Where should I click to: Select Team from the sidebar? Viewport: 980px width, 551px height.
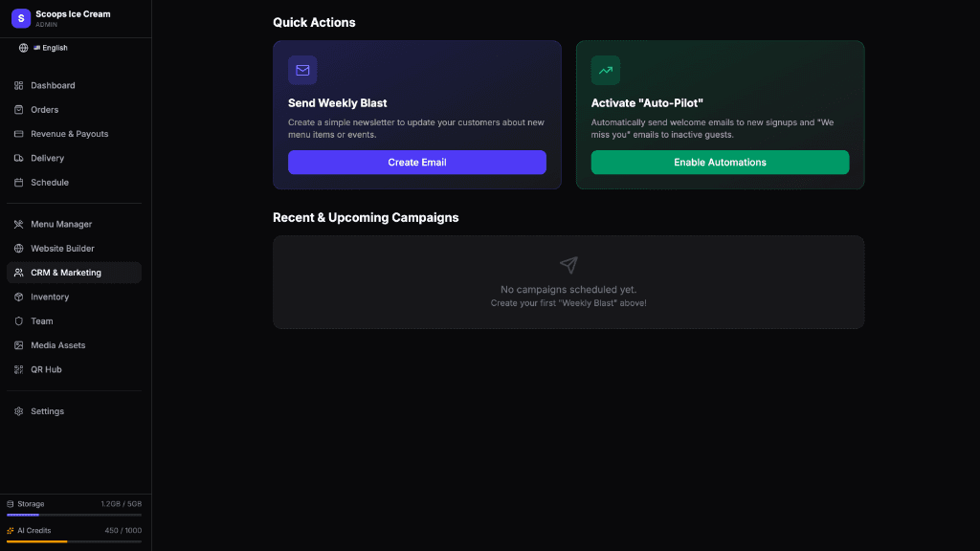pos(42,321)
